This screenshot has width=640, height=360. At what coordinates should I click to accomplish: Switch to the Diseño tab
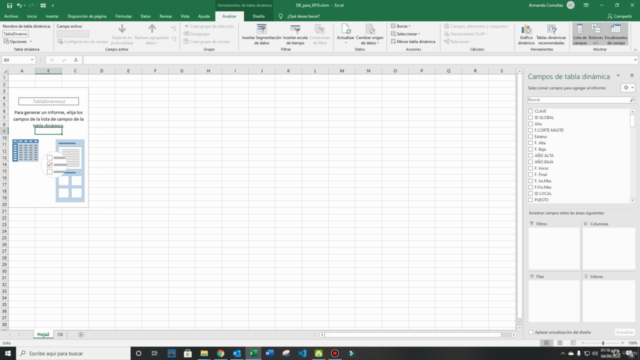coord(258,16)
